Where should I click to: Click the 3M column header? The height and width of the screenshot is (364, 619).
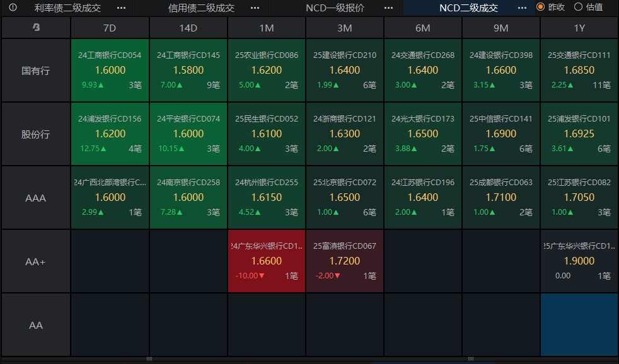tap(345, 28)
